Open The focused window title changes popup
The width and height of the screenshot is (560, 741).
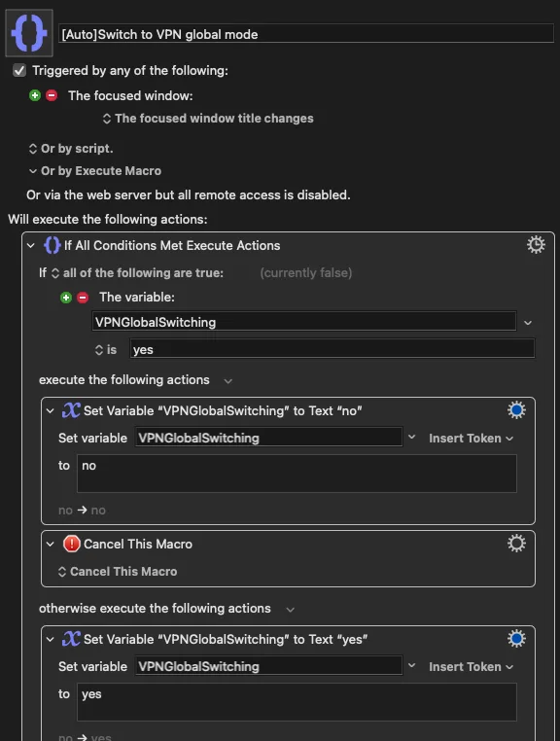coord(208,118)
